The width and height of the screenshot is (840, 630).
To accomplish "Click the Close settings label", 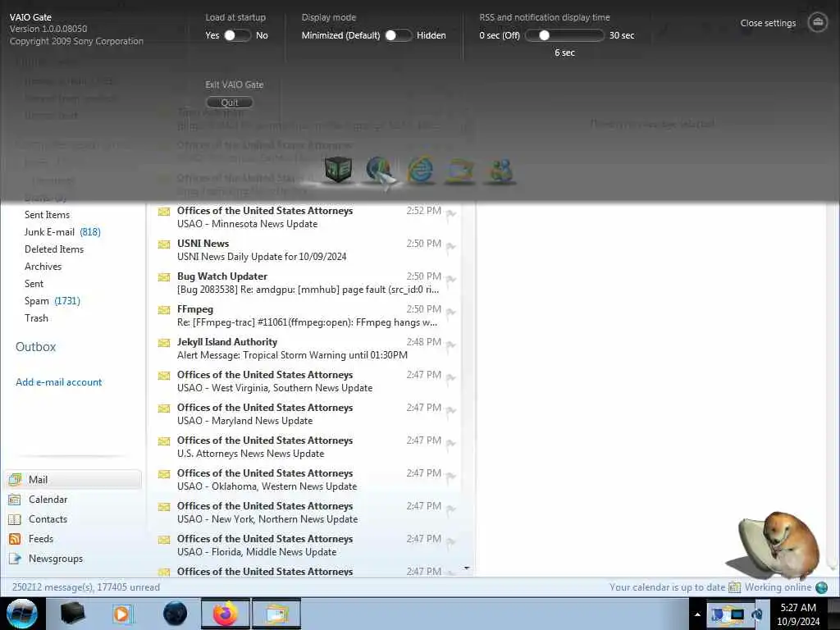I will [x=768, y=23].
